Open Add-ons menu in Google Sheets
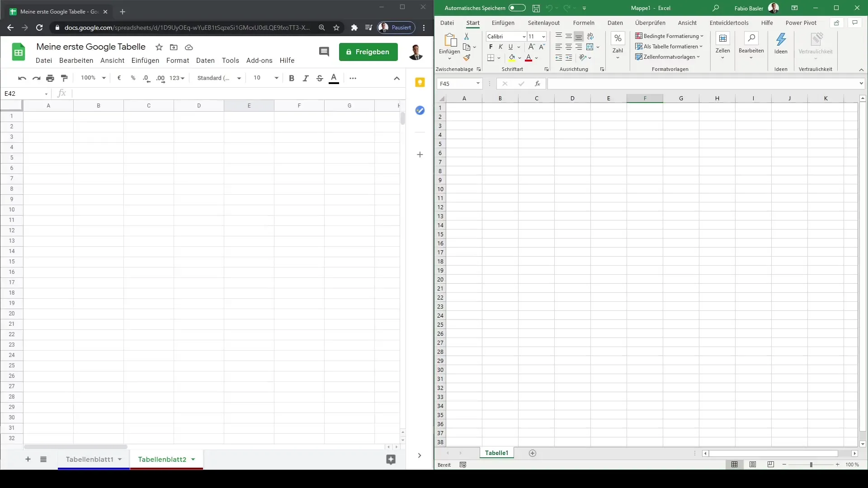 259,61
